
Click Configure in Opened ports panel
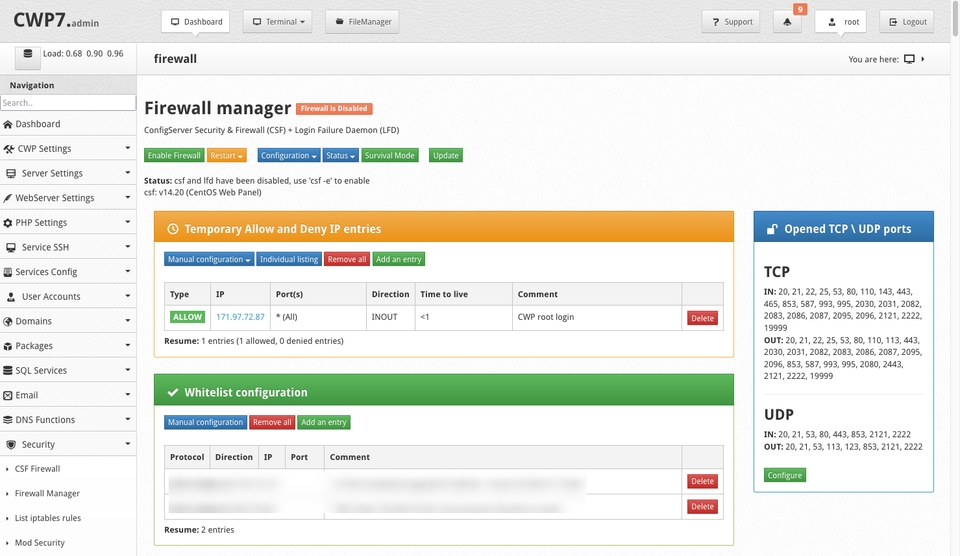(x=785, y=475)
